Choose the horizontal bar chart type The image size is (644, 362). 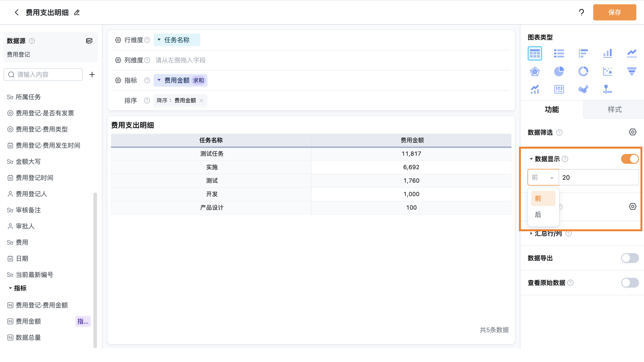pyautogui.click(x=583, y=53)
